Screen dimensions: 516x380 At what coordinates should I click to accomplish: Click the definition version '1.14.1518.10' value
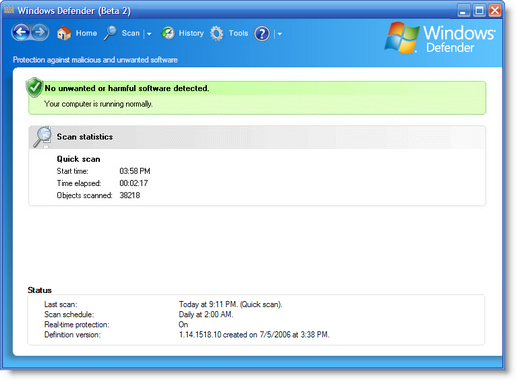(x=200, y=334)
